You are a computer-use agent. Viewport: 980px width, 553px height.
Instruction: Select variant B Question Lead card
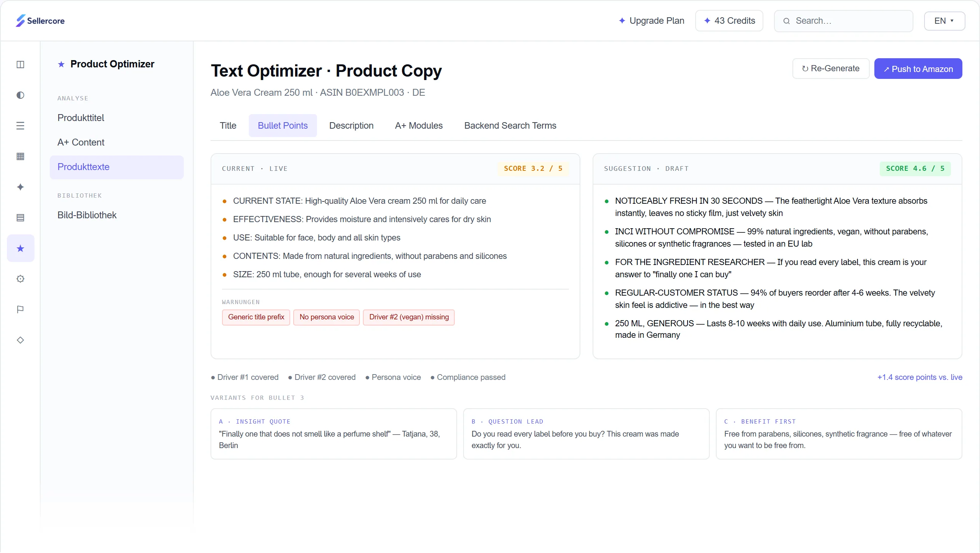(x=586, y=434)
